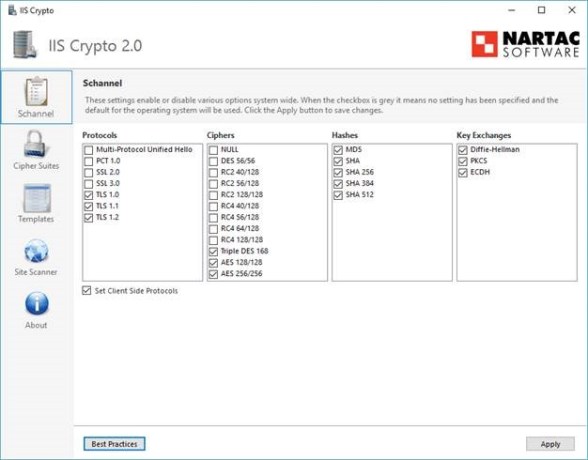This screenshot has width=588, height=460.
Task: Enable the SSL 3.0 protocol
Action: tap(88, 184)
